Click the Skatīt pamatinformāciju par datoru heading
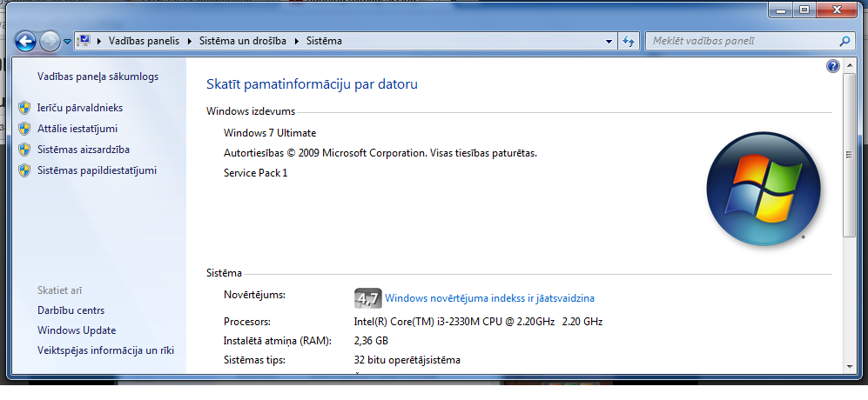 (x=312, y=84)
